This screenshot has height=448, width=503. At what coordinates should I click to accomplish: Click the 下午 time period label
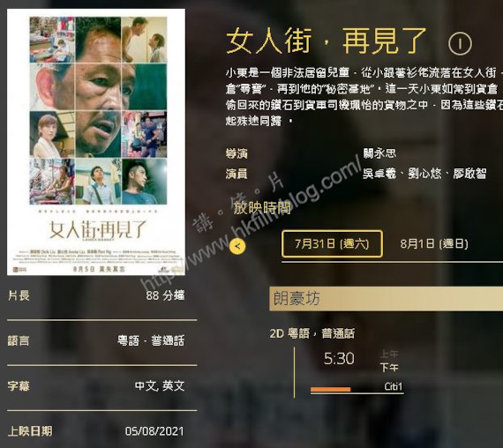(389, 368)
